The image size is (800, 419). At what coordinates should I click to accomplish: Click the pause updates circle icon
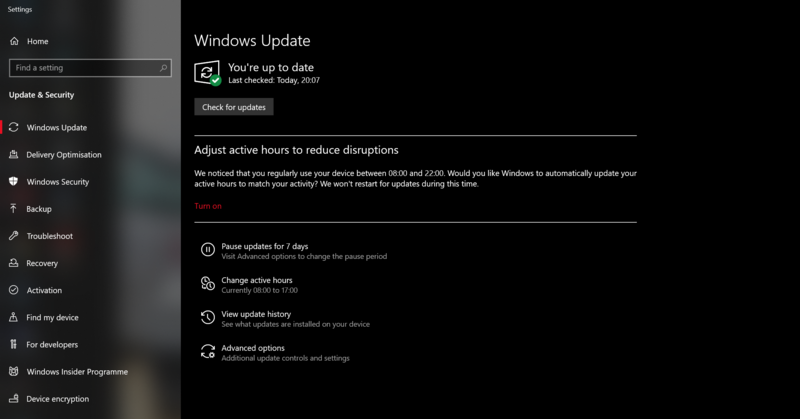click(208, 250)
